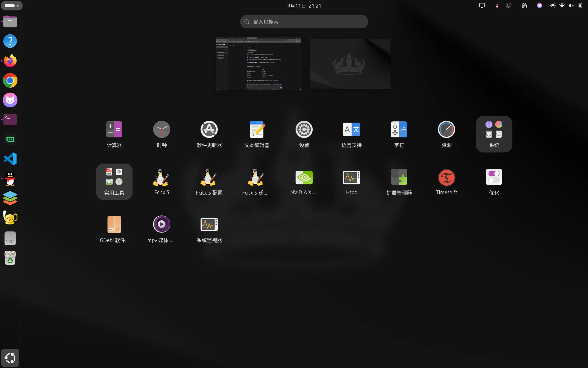Select the first workspace thumbnail with browser

click(258, 63)
